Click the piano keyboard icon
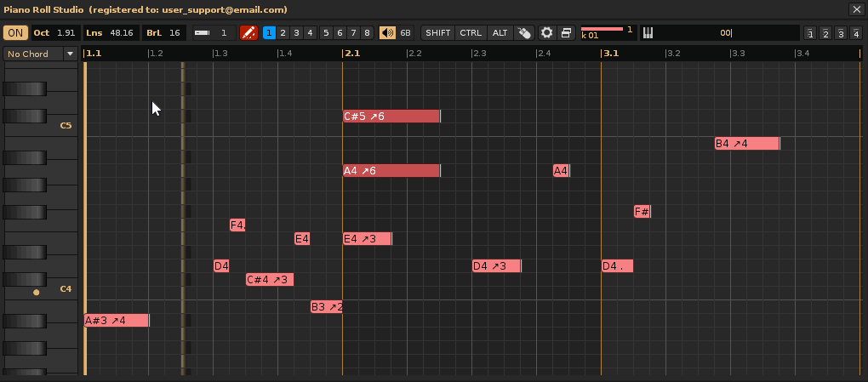Image resolution: width=868 pixels, height=382 pixels. 648,33
